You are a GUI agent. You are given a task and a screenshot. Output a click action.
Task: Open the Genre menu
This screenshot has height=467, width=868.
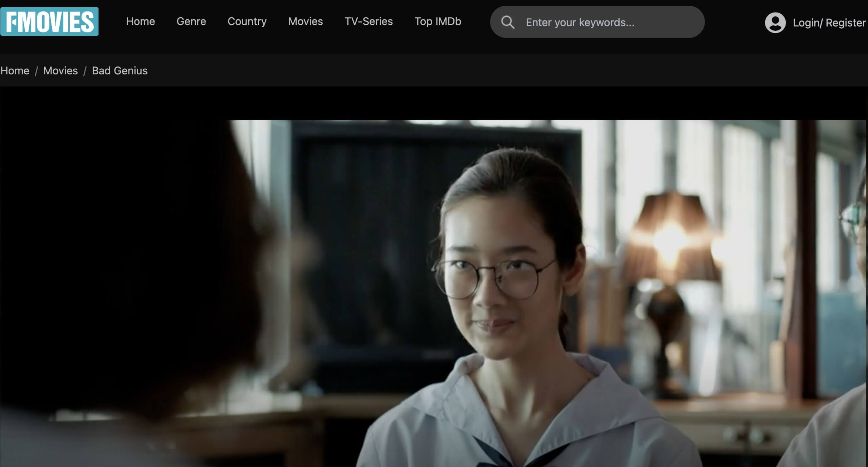coord(191,21)
